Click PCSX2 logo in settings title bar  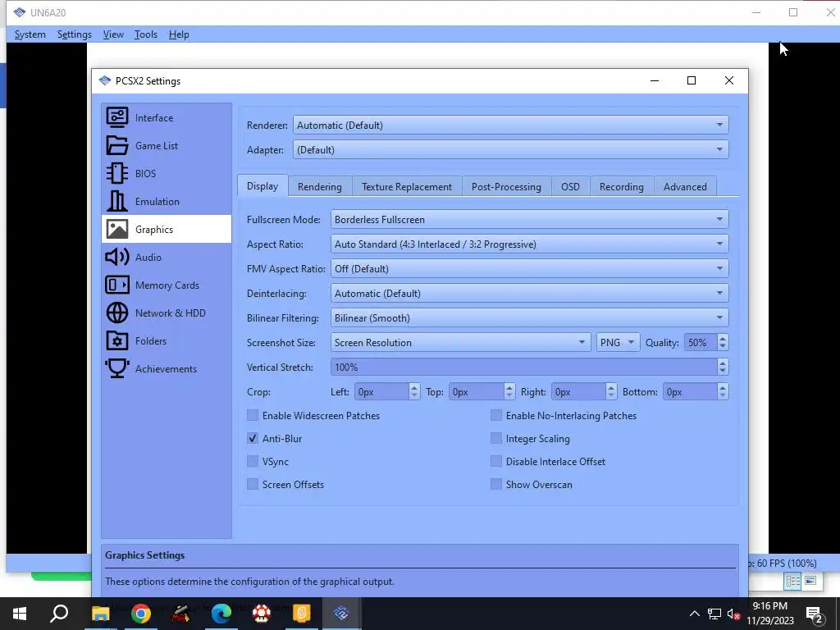104,81
